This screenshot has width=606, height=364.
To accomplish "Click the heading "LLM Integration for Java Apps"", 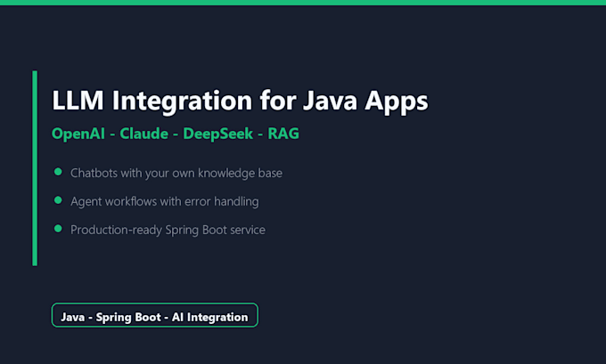I will tap(240, 101).
